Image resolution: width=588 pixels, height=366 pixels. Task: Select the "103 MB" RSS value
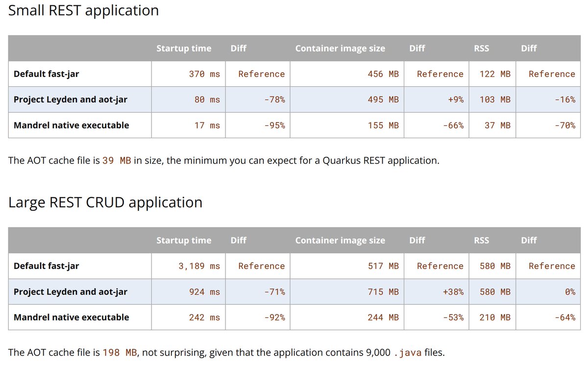(x=495, y=99)
